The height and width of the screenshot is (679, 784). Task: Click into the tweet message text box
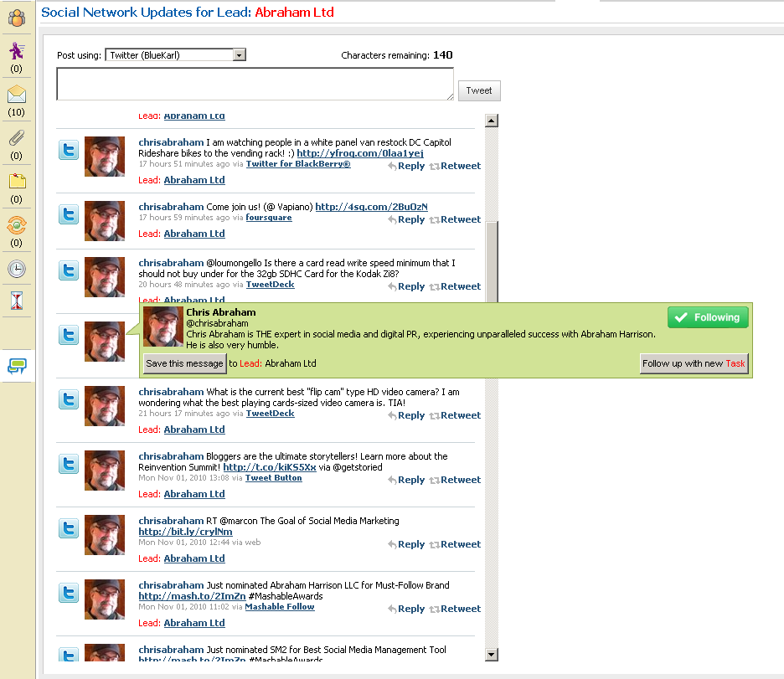click(x=255, y=84)
